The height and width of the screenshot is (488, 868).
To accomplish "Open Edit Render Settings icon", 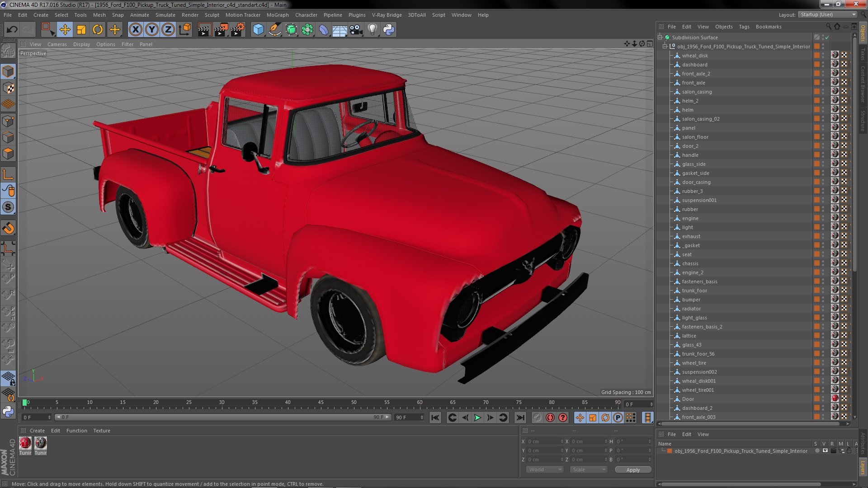I will click(x=238, y=30).
